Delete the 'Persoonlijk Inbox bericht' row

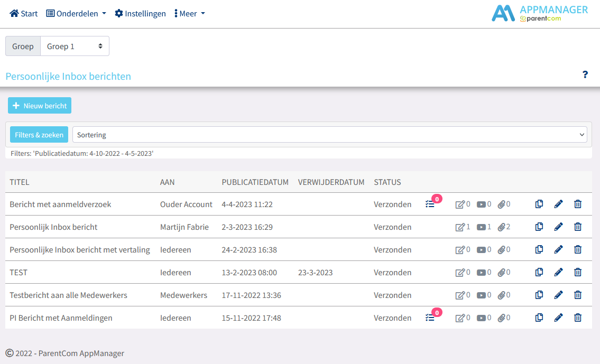578,227
